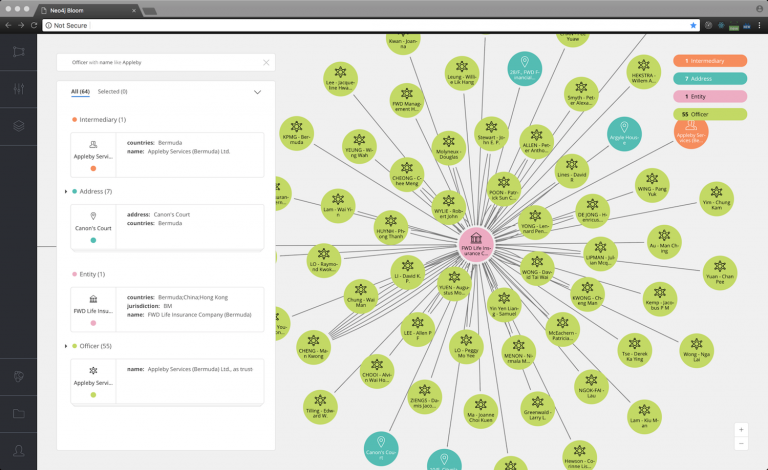Open the FWD Life Insurance entity card

point(167,309)
